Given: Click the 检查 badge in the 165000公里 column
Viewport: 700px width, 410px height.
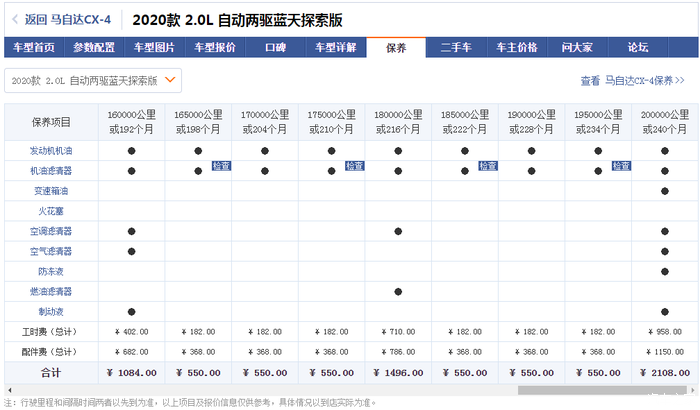Looking at the screenshot, I should pyautogui.click(x=221, y=166).
